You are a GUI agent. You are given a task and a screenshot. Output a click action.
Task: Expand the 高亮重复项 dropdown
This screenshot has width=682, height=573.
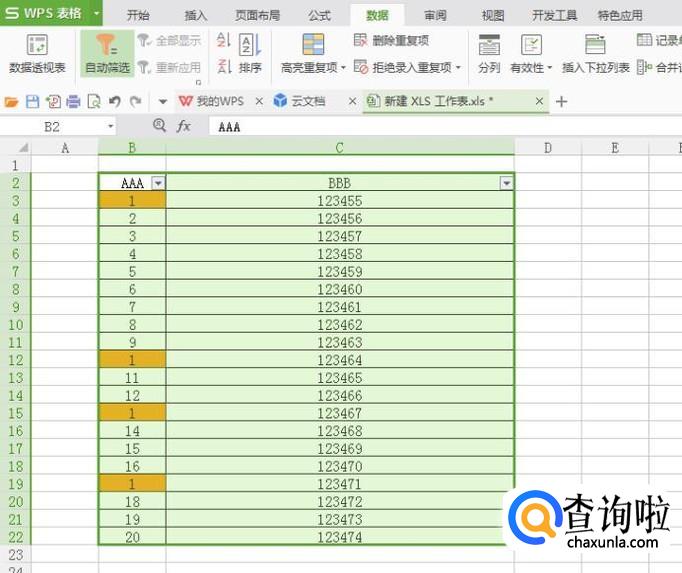343,68
